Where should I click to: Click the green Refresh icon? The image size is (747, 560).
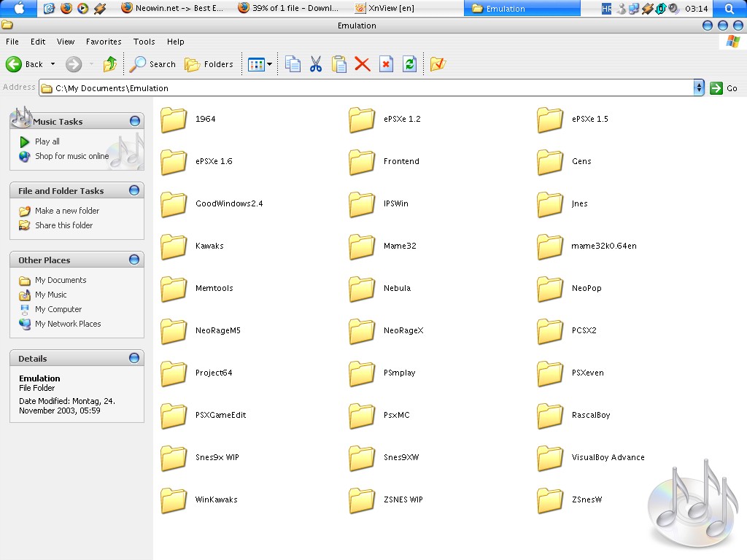409,64
